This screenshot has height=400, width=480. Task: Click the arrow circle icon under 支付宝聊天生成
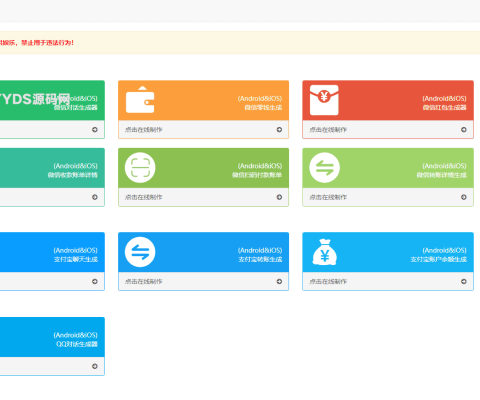pyautogui.click(x=95, y=281)
